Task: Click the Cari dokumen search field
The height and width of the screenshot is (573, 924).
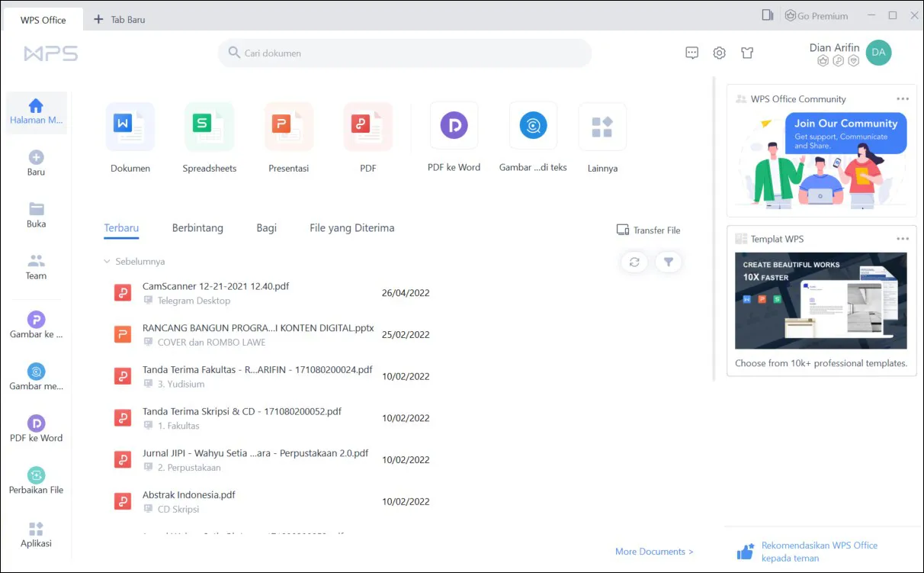Action: tap(404, 53)
